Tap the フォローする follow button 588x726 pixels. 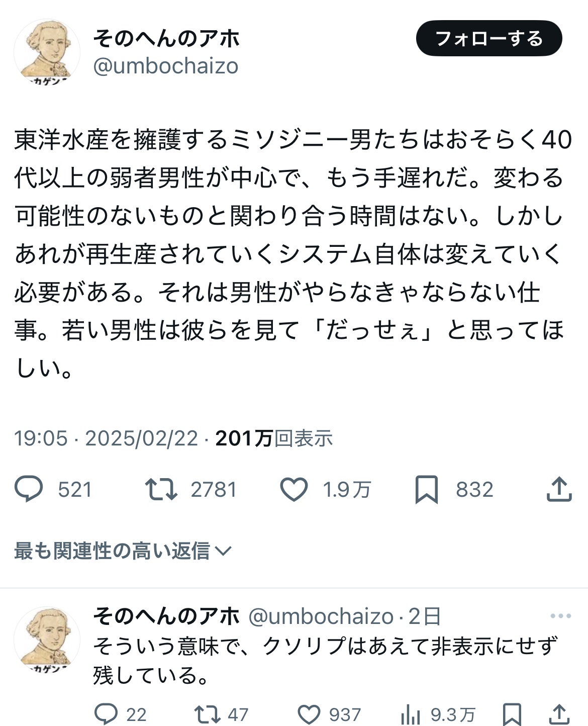489,38
